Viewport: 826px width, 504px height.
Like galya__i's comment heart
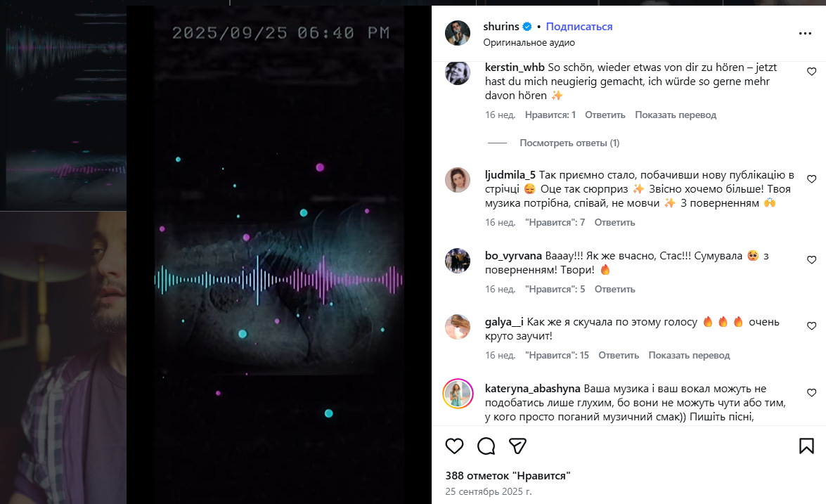click(811, 326)
